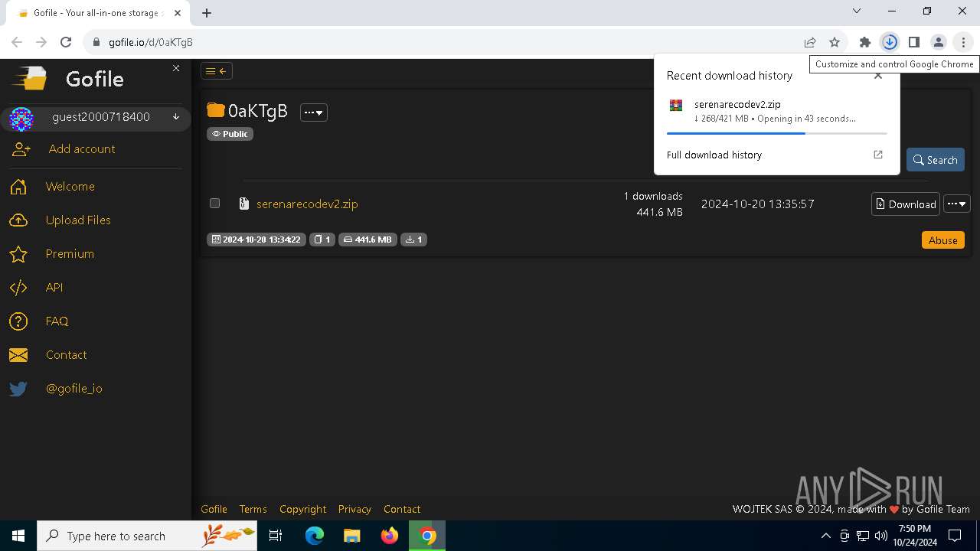Click the Search button
The width and height of the screenshot is (980, 551).
click(x=936, y=160)
